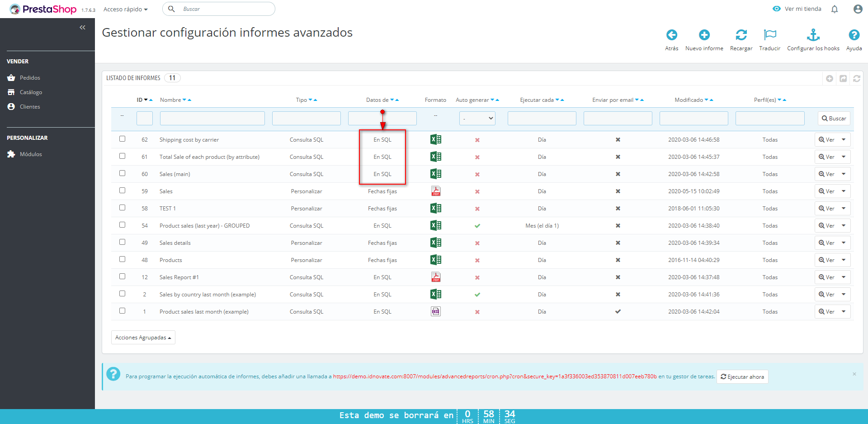Viewport: 868px width, 424px height.
Task: Click PDF format icon for Sales Report #1
Action: point(435,277)
